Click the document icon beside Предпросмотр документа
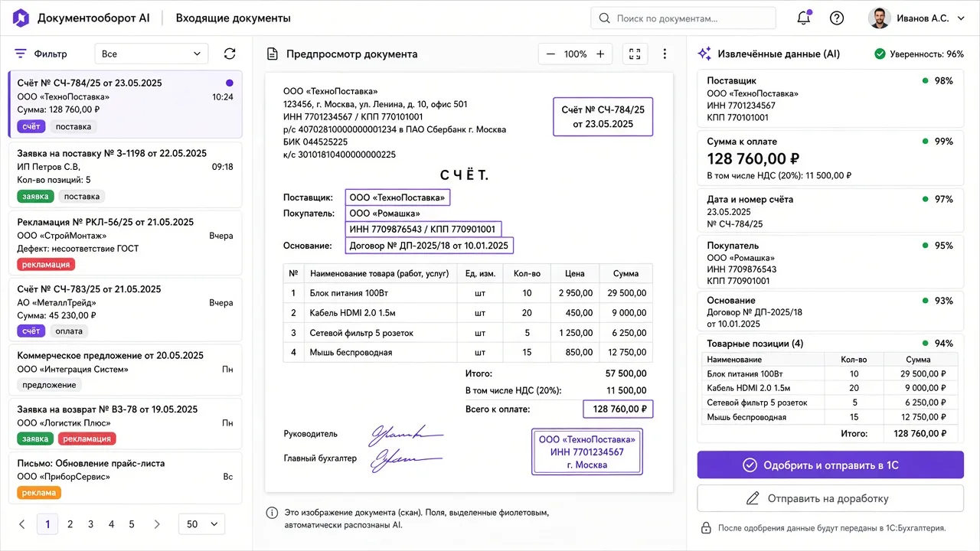 point(272,54)
